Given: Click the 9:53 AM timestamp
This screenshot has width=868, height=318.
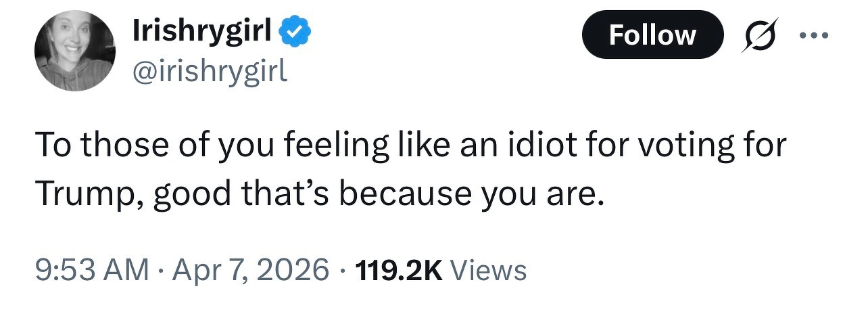Looking at the screenshot, I should pyautogui.click(x=91, y=270).
